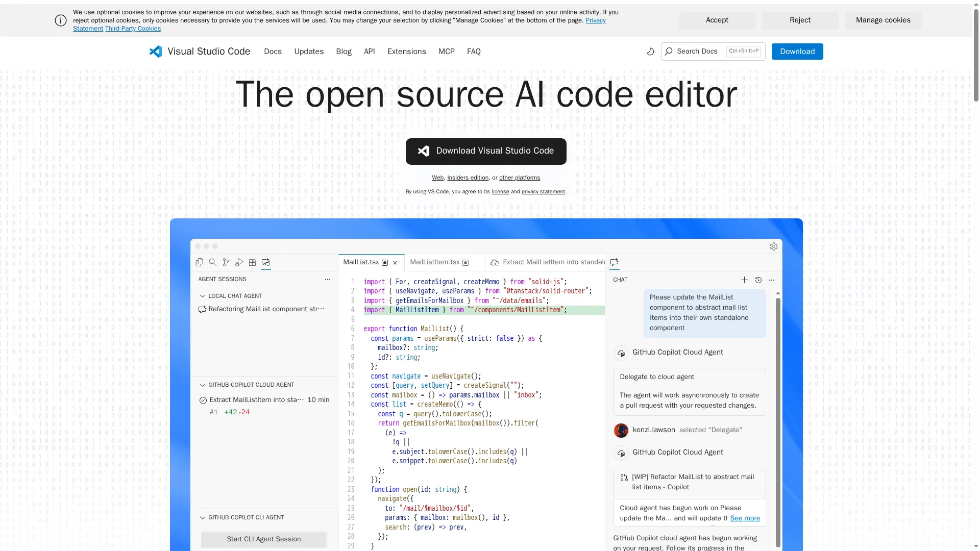The height and width of the screenshot is (551, 980).
Task: Open chat history clock icon
Action: tap(758, 280)
